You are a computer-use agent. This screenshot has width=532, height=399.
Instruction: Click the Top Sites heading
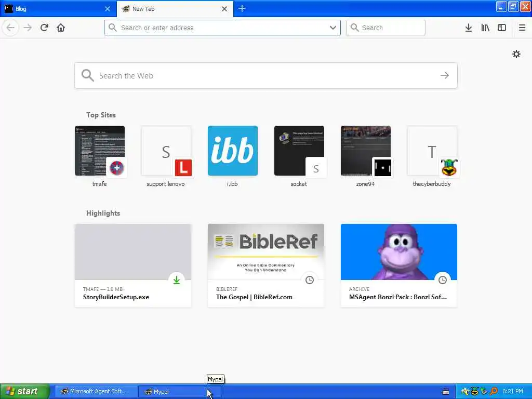tap(101, 115)
